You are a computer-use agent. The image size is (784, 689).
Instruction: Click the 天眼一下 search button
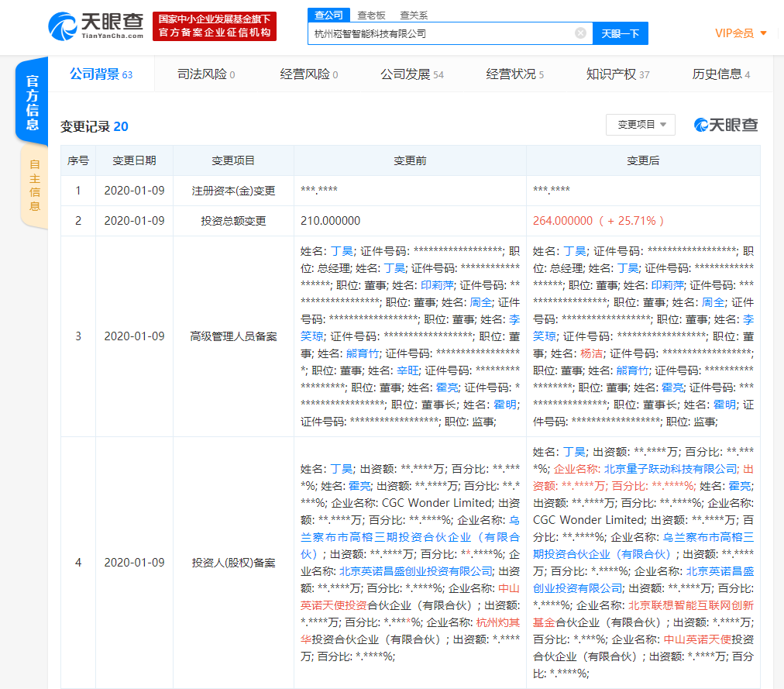click(620, 33)
